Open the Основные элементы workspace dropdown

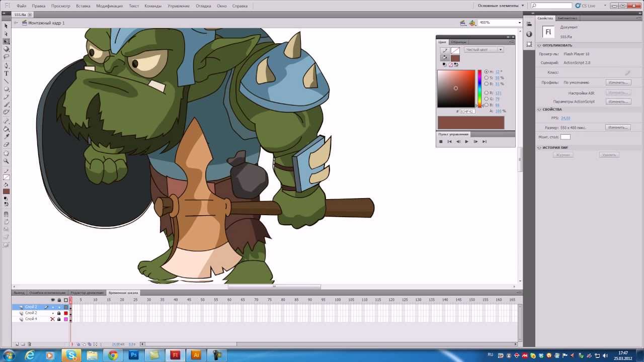[500, 6]
